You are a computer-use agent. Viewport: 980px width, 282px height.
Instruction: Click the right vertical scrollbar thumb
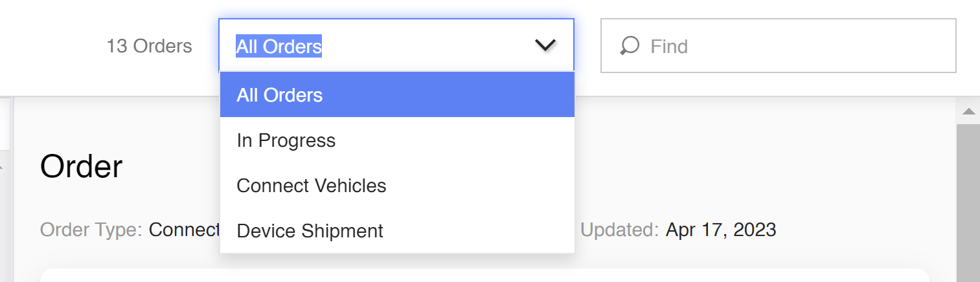[x=969, y=201]
